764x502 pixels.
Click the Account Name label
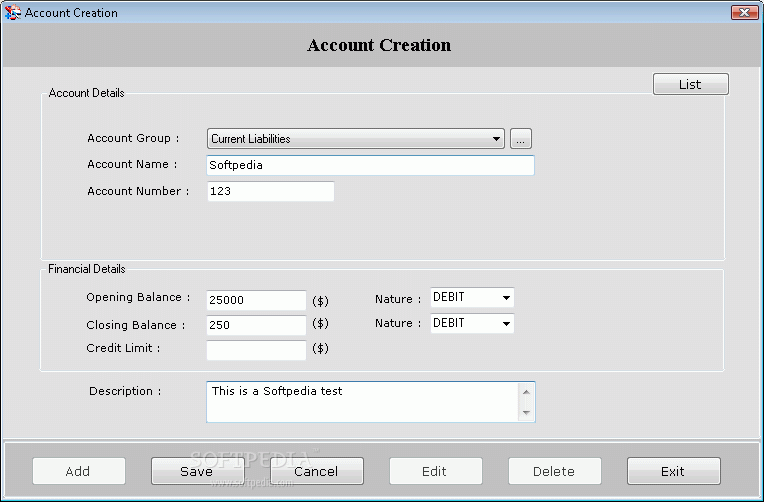pos(132,164)
